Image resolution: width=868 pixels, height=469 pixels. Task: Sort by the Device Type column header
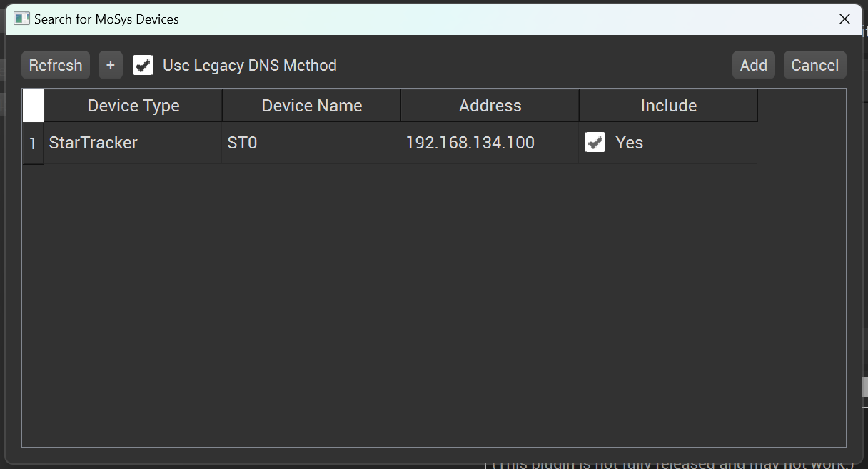pos(133,106)
